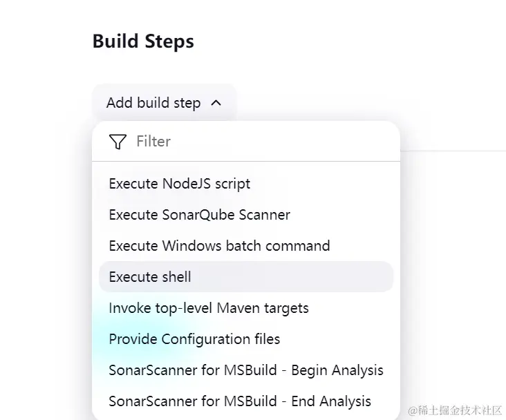The image size is (506, 420).
Task: Select Provide Configuration files
Action: click(x=194, y=339)
